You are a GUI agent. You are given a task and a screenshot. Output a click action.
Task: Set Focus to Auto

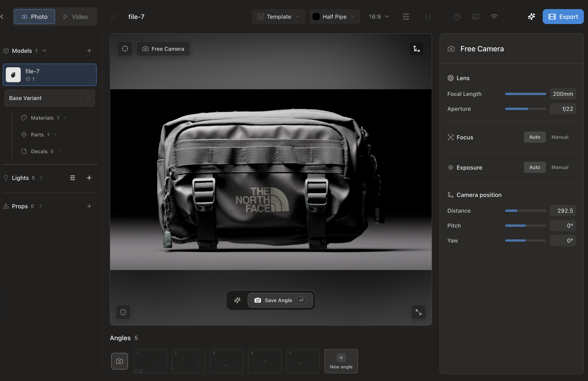[535, 137]
